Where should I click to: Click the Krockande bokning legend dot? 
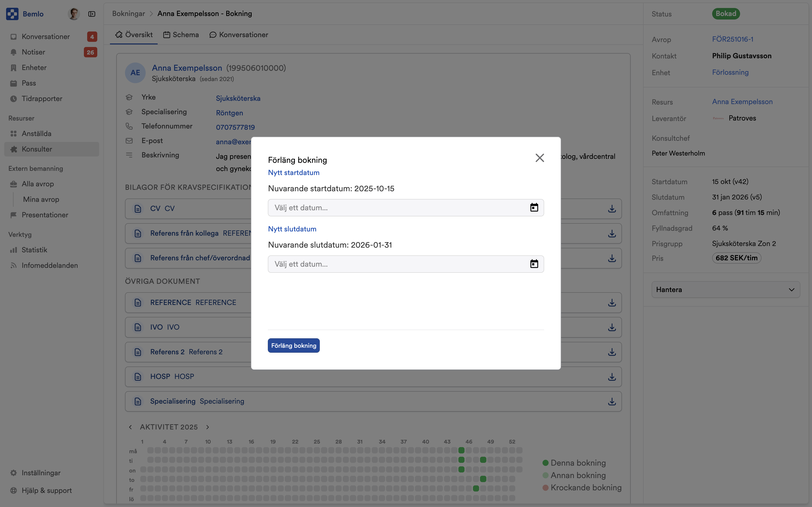coord(546,487)
